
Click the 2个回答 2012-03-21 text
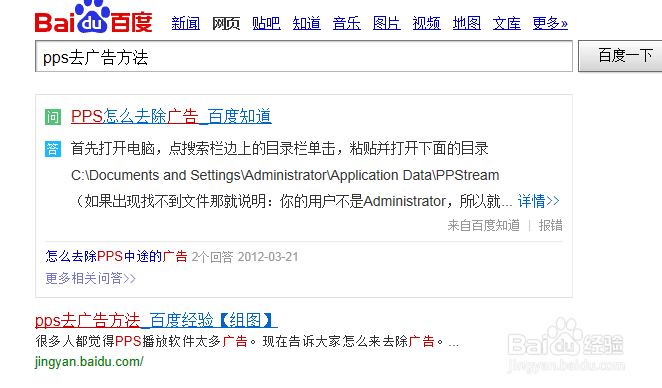tap(245, 257)
